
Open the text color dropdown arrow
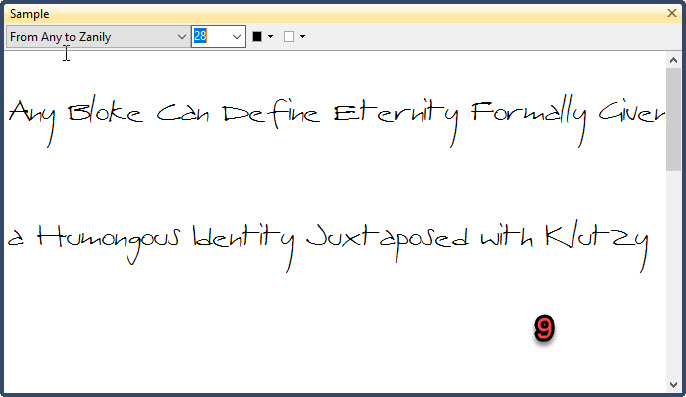270,37
